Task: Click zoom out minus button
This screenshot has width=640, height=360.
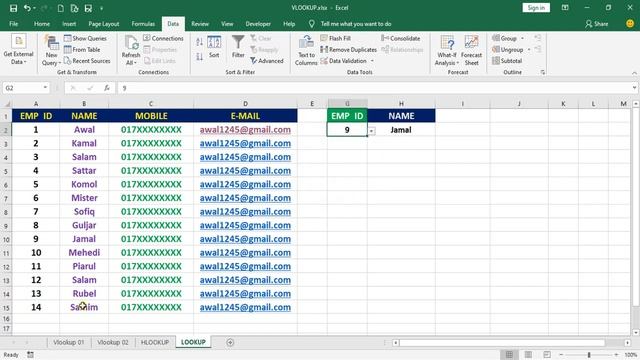Action: coord(561,355)
